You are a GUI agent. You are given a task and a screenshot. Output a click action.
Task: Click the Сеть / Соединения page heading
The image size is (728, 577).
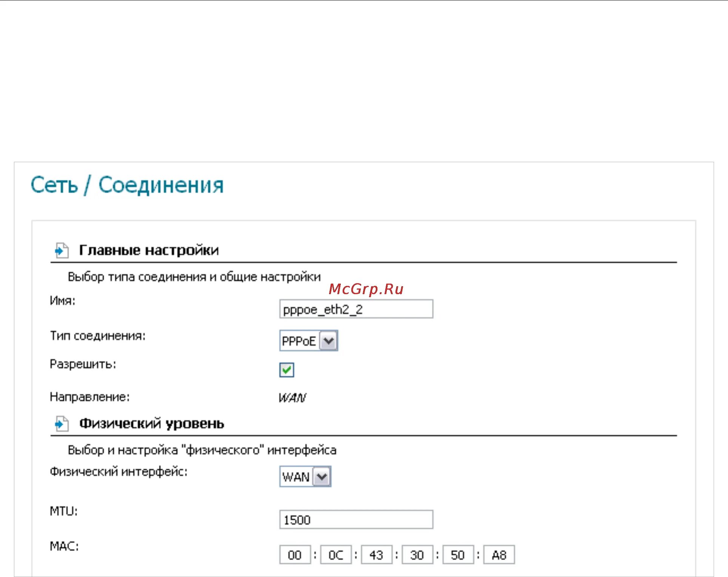[127, 186]
